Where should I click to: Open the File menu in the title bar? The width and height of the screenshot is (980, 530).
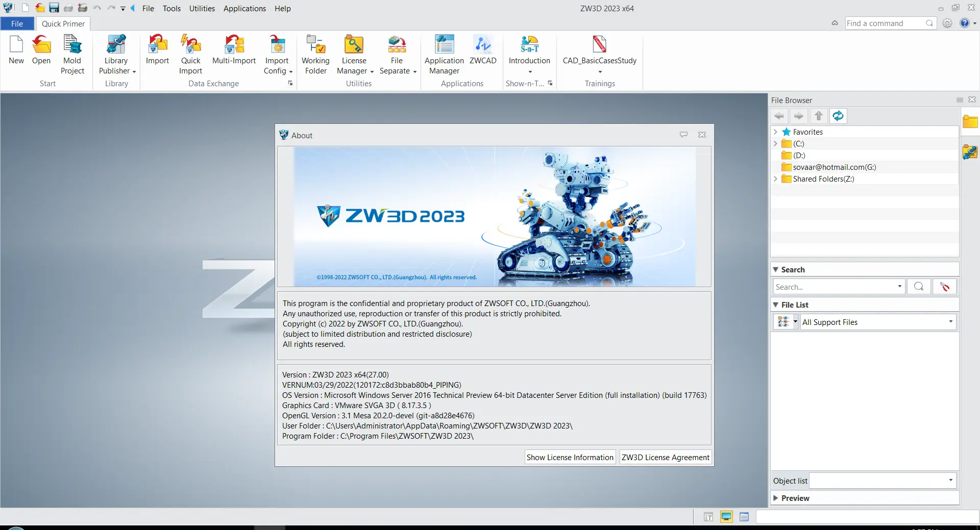[148, 8]
